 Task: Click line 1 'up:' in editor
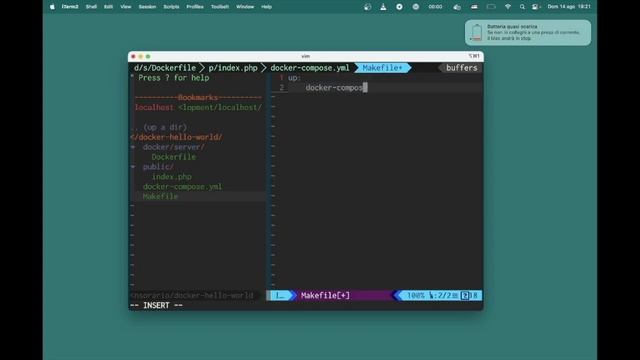294,78
